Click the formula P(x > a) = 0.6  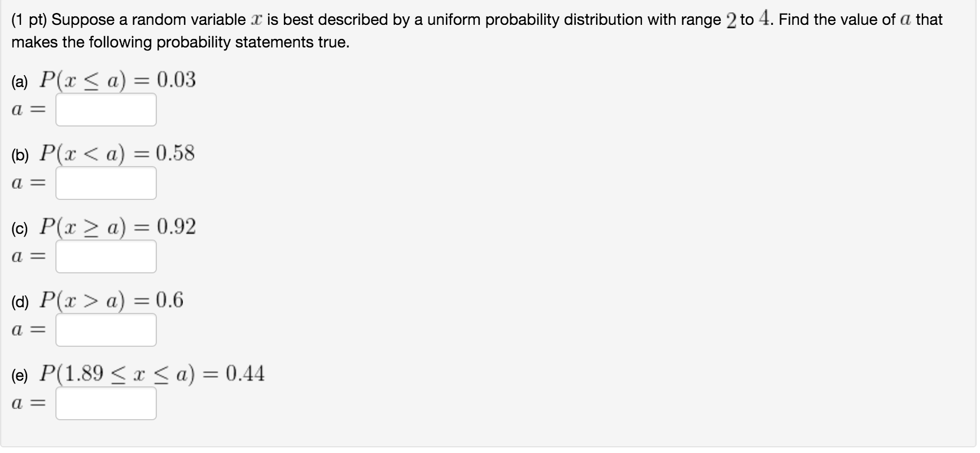(111, 300)
